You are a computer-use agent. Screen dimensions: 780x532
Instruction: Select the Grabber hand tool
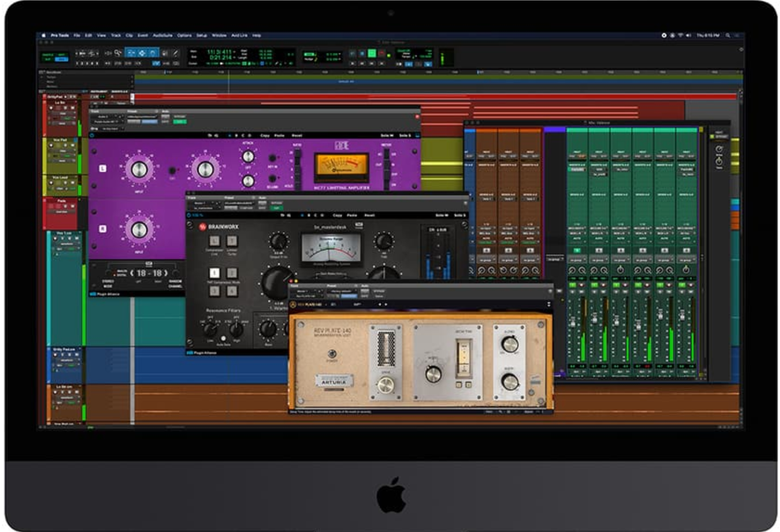tap(153, 53)
